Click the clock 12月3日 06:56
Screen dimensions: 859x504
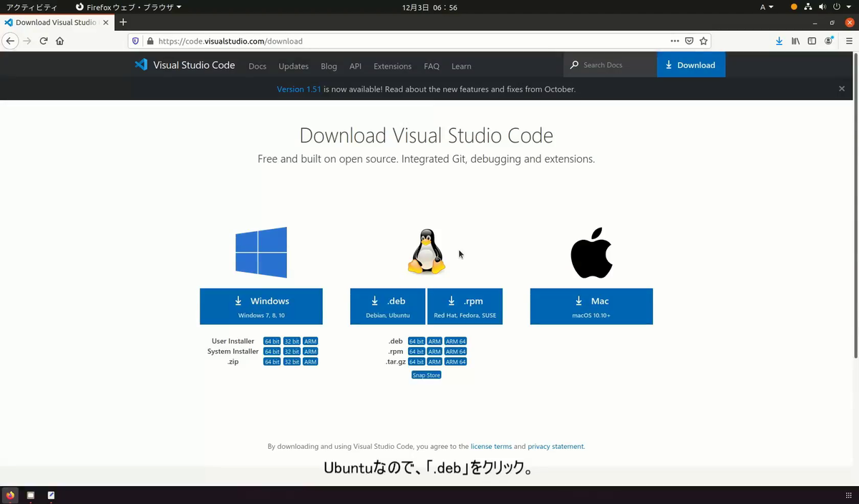pos(429,7)
